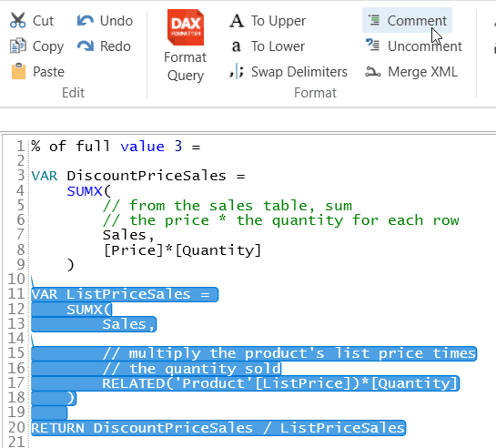The image size is (496, 448).
Task: Click the To Lower small a icon
Action: click(236, 46)
